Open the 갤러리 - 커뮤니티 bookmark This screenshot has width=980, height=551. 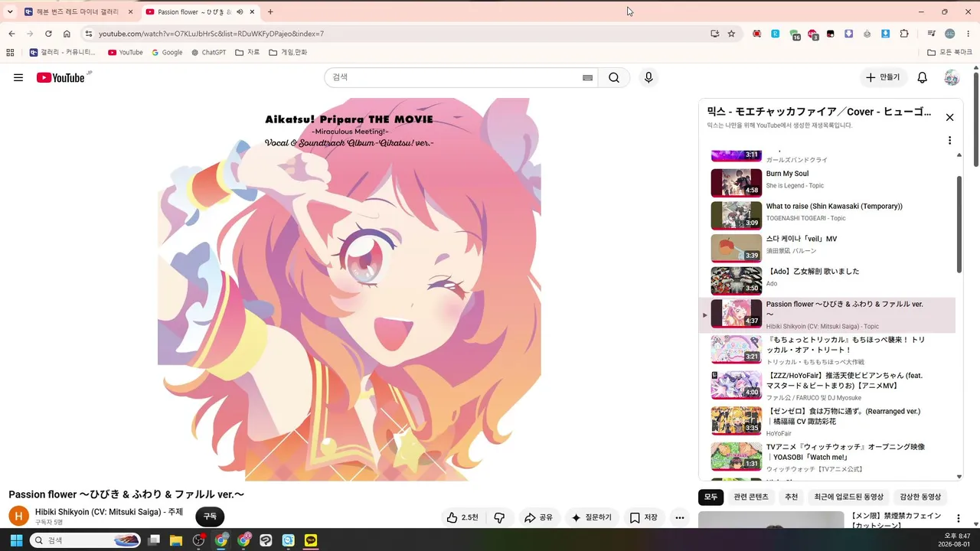coord(63,52)
